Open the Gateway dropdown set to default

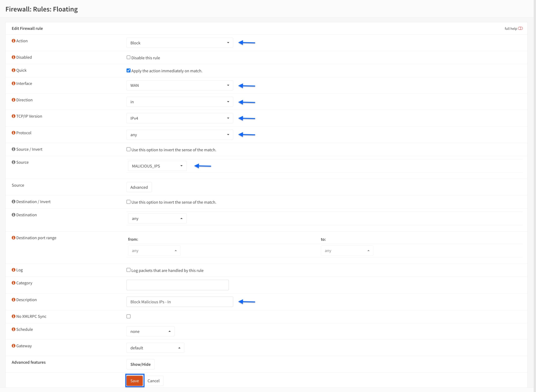point(155,348)
